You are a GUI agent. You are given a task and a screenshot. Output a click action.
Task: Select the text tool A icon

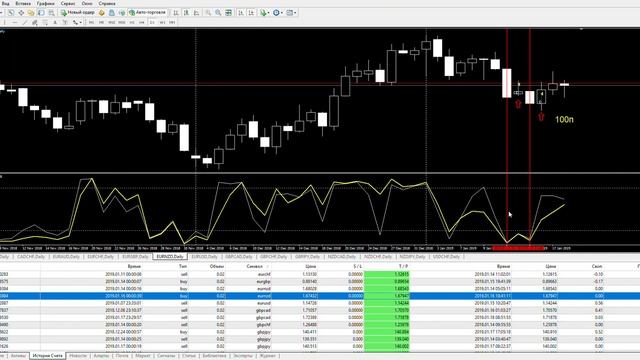55,22
